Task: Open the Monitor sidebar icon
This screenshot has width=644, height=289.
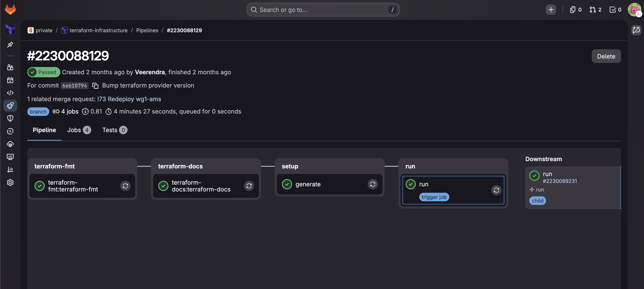Action: [x=10, y=157]
